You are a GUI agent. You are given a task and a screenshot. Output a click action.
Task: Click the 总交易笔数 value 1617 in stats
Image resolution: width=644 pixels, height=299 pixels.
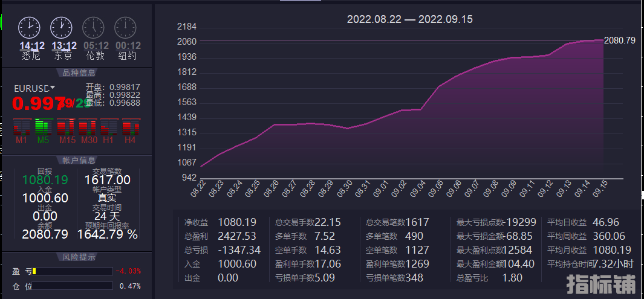point(418,223)
